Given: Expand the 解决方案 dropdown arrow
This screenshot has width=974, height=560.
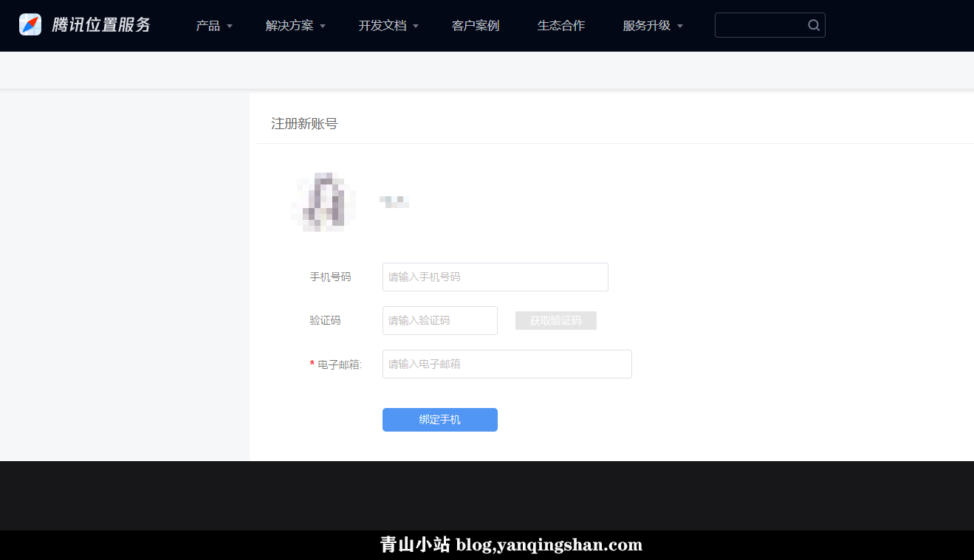Looking at the screenshot, I should pos(323,26).
